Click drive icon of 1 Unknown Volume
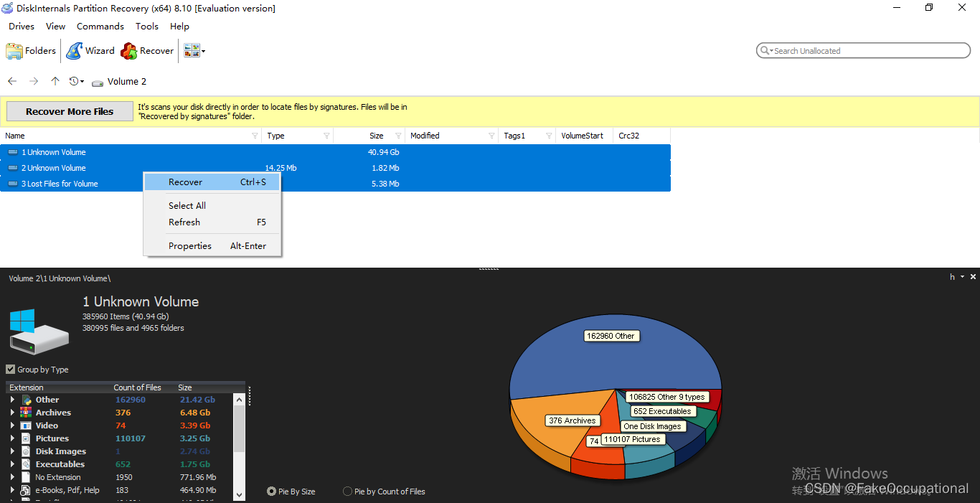The width and height of the screenshot is (980, 503). tap(13, 152)
